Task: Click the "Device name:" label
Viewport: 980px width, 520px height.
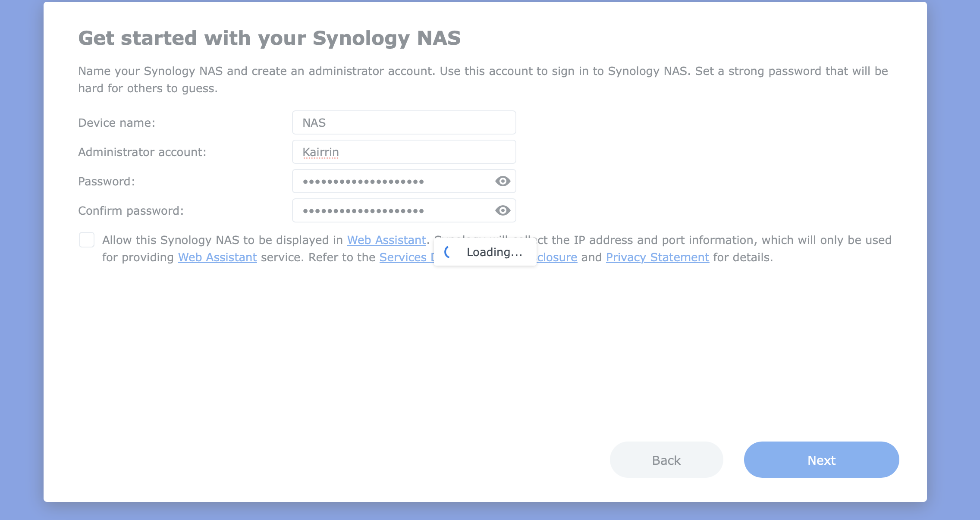Action: click(116, 123)
